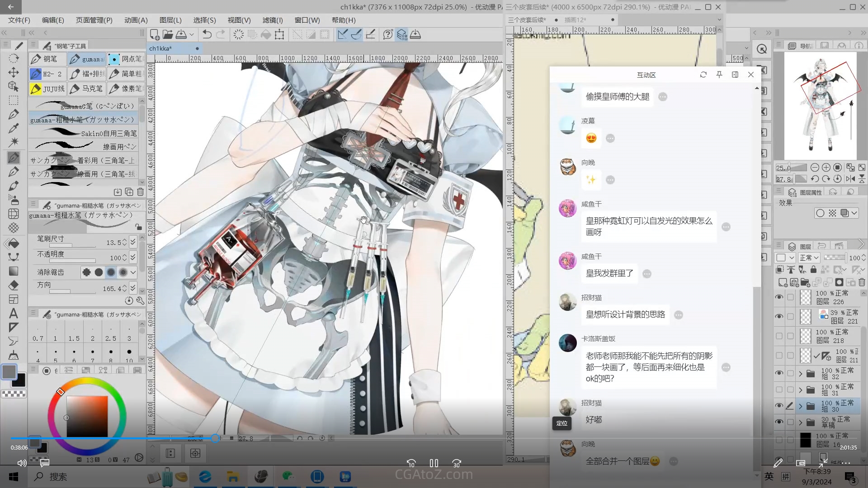Open the 图层(L) menu
This screenshot has width=868, height=488.
170,20
